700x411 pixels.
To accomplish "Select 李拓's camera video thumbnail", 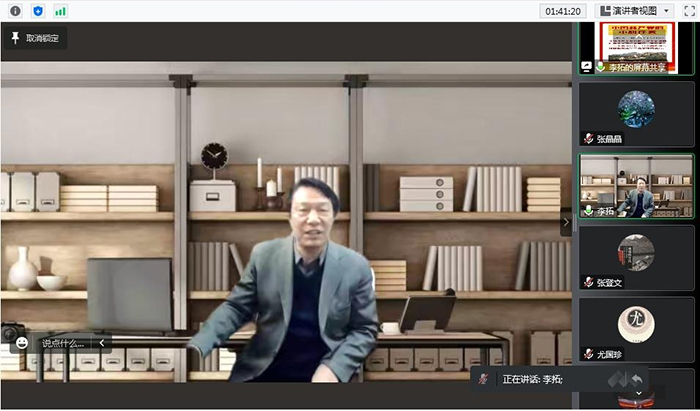I will click(x=637, y=185).
